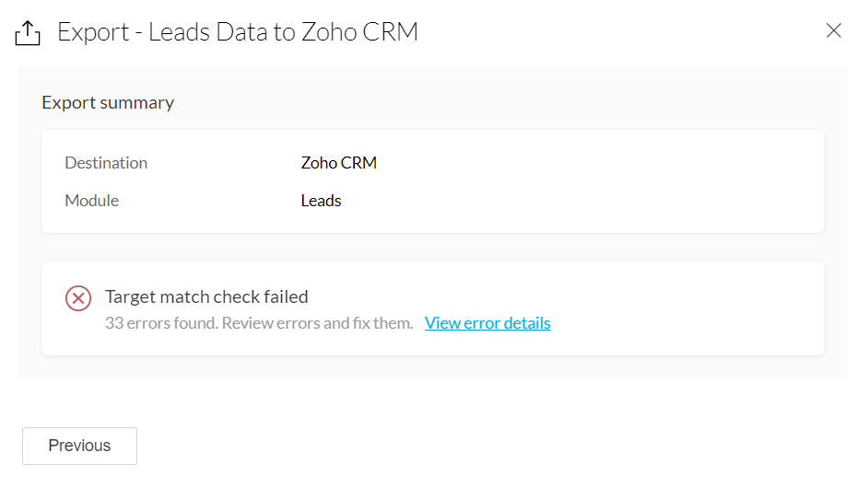Click the word Leads in dialog title
Screen dimensions: 868x488
click(181, 32)
